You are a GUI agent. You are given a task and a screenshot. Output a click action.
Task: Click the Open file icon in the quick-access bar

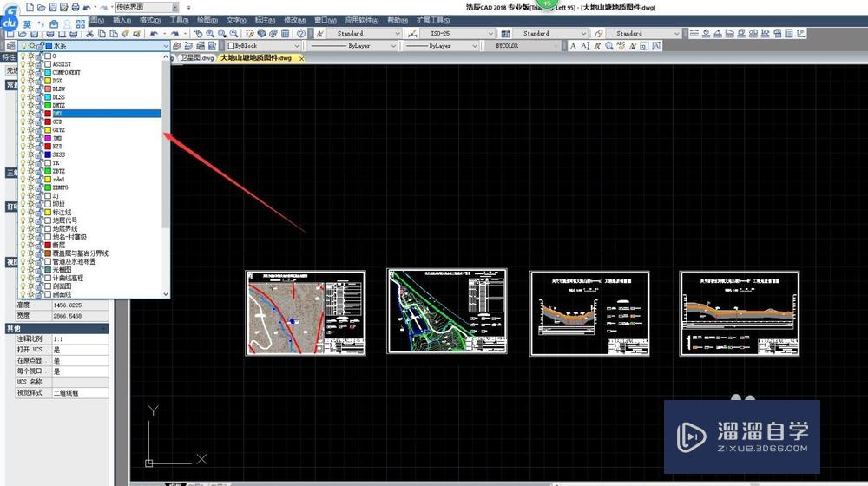point(41,7)
